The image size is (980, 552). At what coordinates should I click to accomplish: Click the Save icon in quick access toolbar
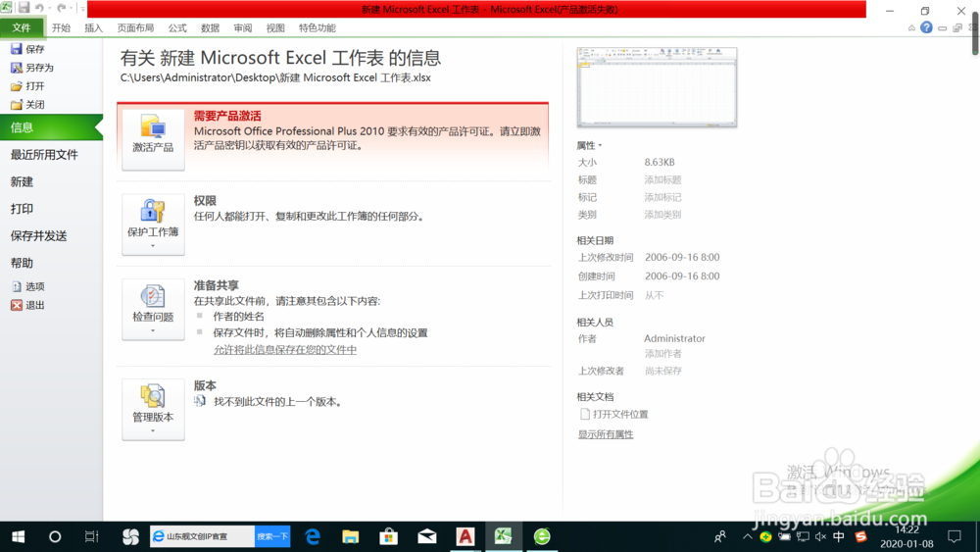click(x=24, y=8)
